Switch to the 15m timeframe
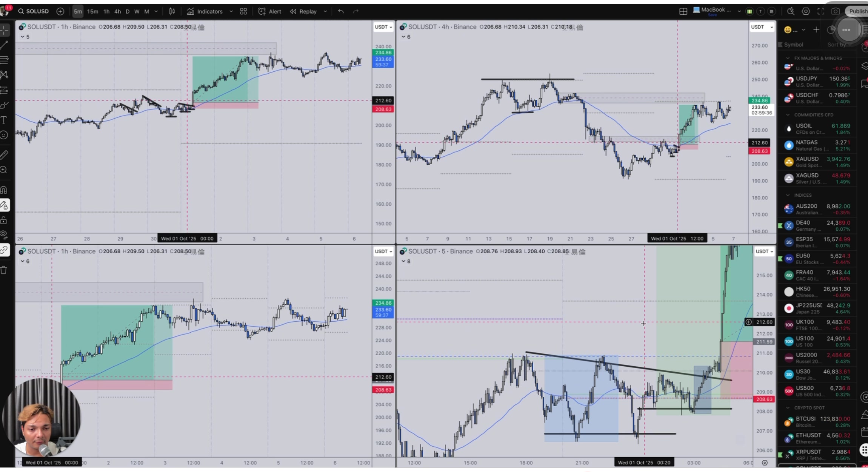 point(92,11)
